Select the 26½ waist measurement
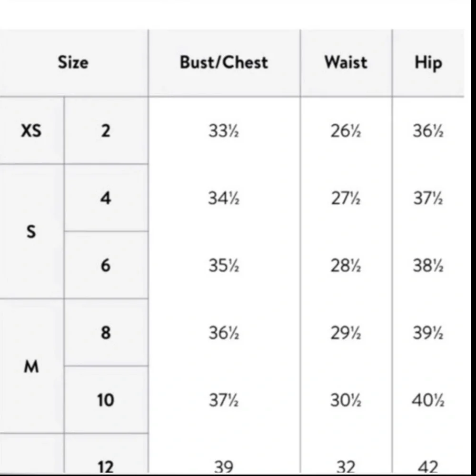Screen dimensions: 476x476 point(346,131)
